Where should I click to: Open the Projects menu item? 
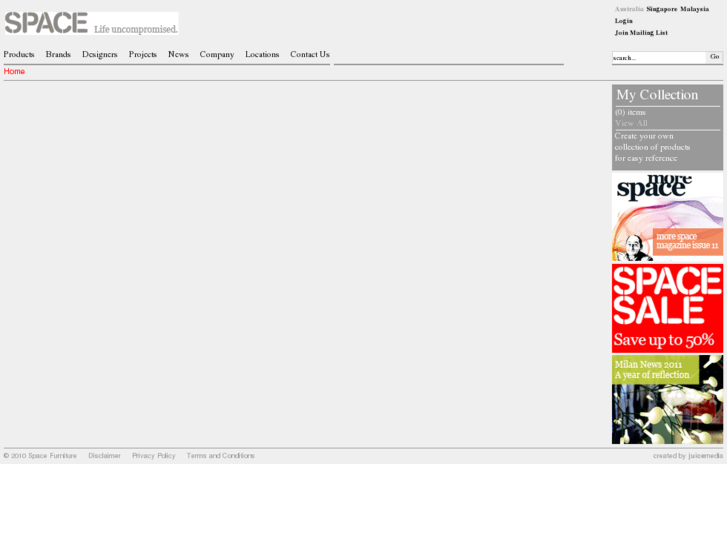click(143, 54)
